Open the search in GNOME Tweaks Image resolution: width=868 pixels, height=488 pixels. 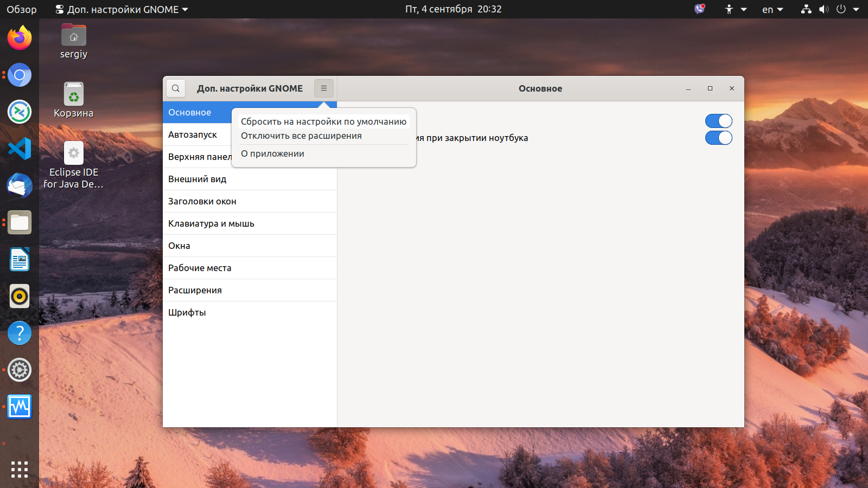(x=176, y=88)
